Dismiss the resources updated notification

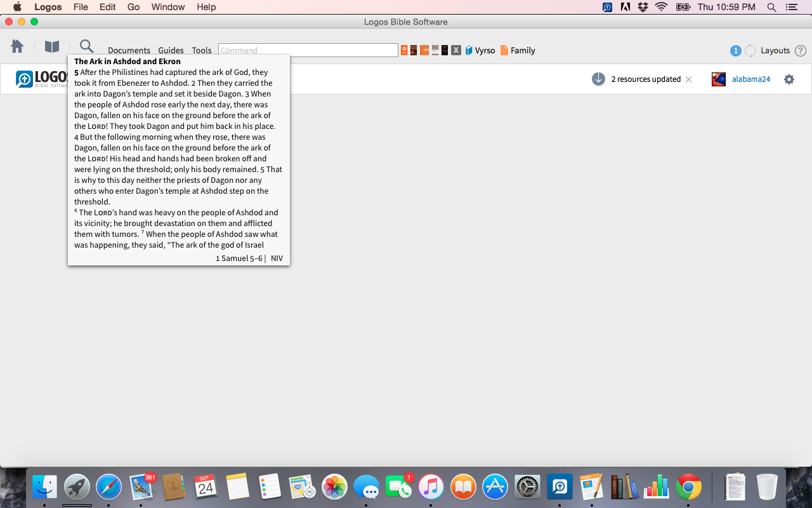coord(689,79)
